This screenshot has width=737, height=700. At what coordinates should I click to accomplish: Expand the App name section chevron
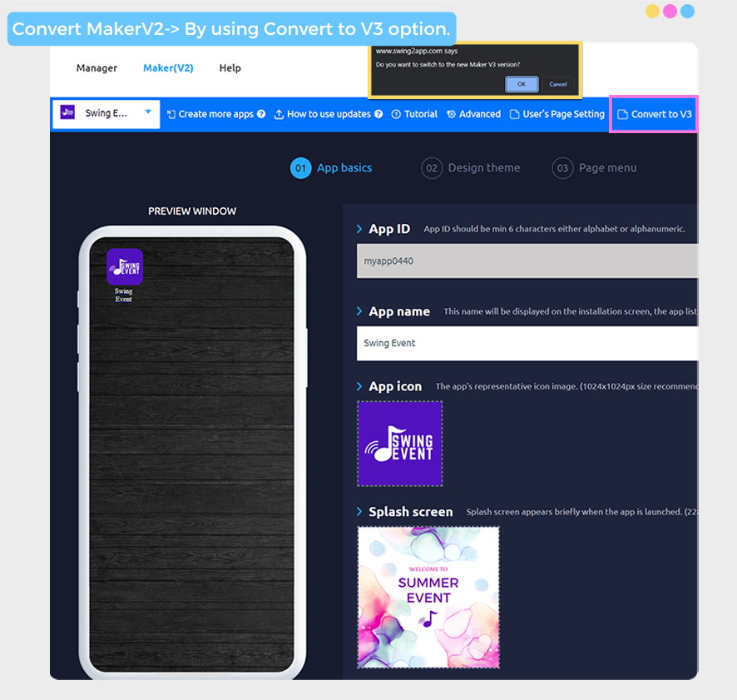[359, 311]
